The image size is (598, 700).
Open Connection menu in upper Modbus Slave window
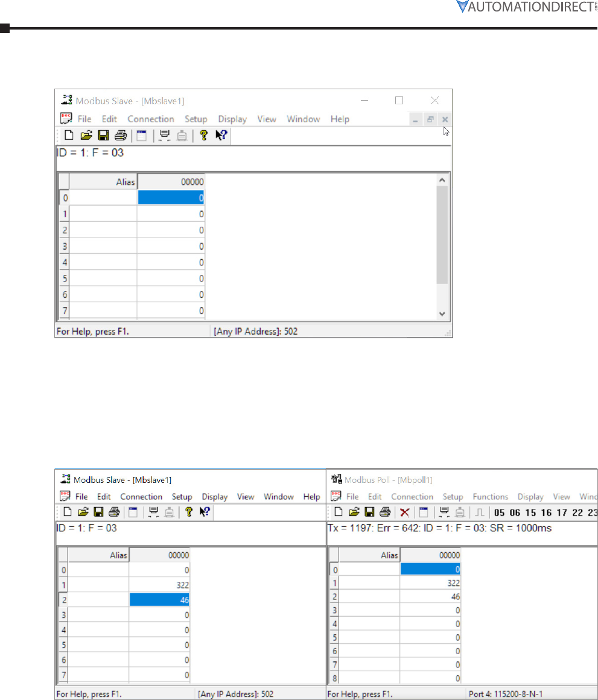(x=151, y=119)
